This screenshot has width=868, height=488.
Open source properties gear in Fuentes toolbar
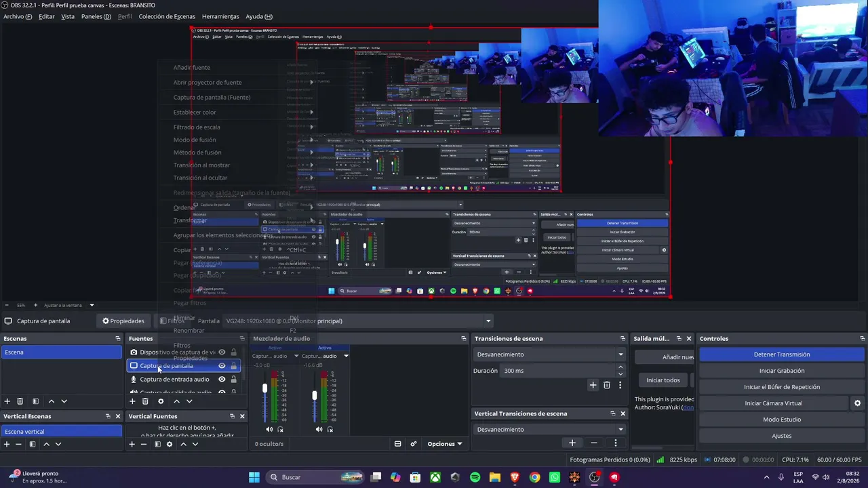(161, 401)
